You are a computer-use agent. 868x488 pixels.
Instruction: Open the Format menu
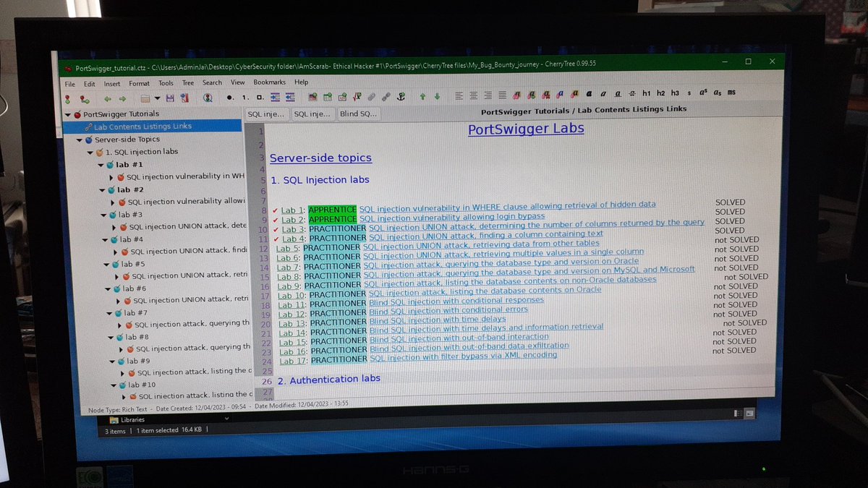[139, 83]
